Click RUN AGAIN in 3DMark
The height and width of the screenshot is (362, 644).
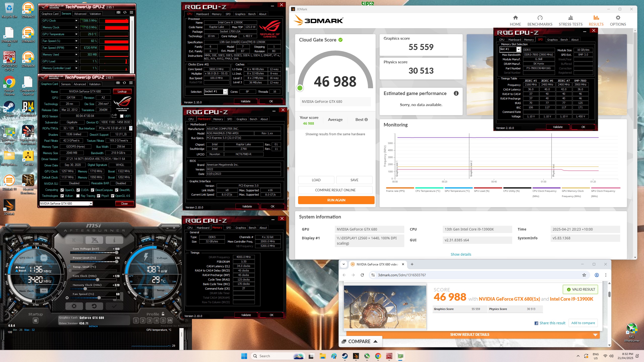click(336, 200)
